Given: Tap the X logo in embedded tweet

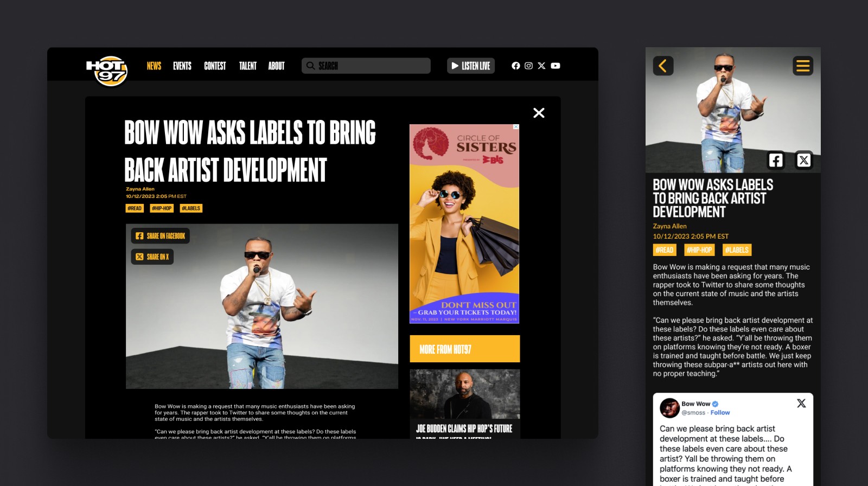Looking at the screenshot, I should pos(801,403).
